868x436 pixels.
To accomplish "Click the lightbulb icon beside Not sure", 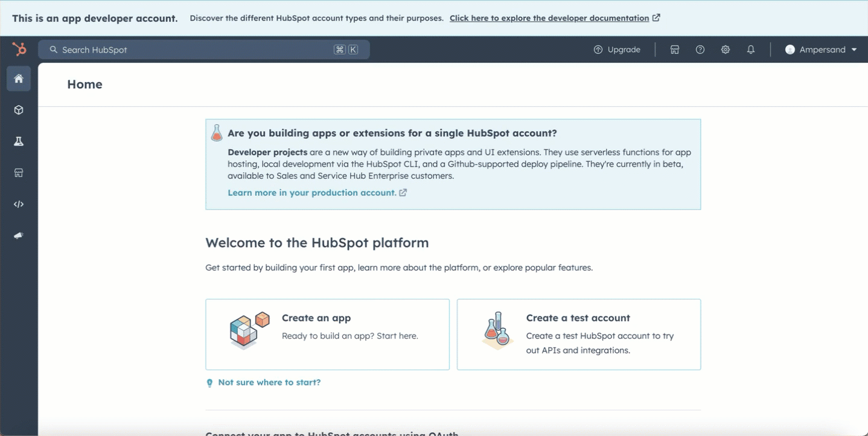I will click(209, 383).
